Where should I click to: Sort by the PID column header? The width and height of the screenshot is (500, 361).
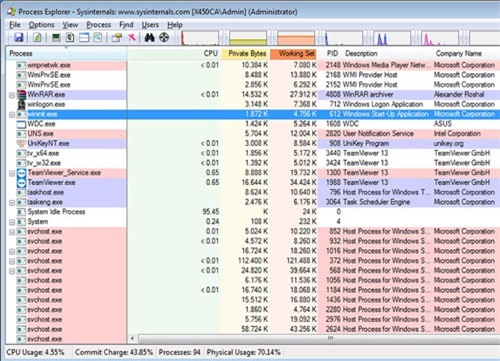tap(330, 54)
